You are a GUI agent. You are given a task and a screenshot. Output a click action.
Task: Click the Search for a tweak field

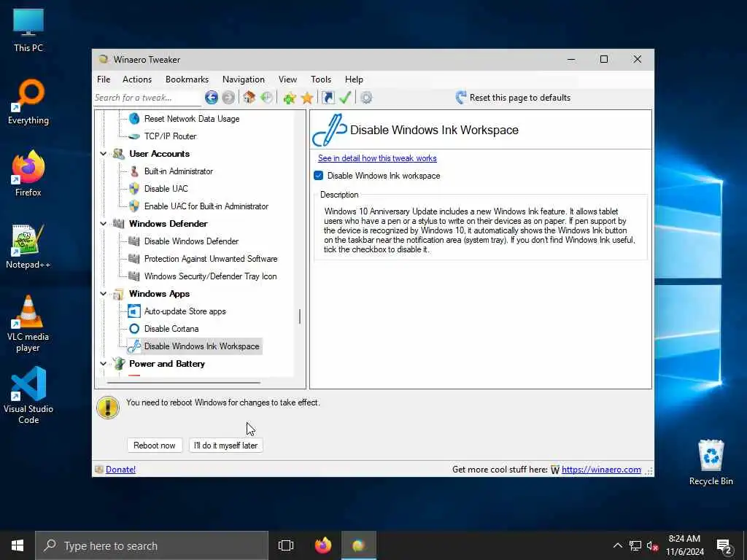point(147,98)
